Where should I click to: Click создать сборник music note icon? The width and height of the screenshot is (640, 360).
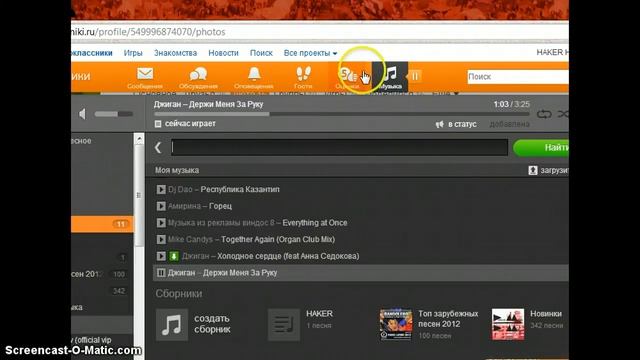172,324
